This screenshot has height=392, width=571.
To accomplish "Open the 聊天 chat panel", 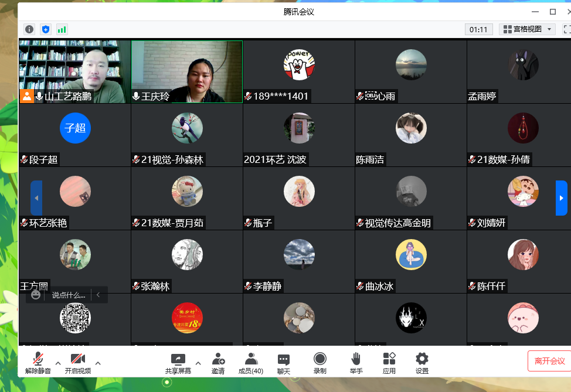I will [284, 363].
